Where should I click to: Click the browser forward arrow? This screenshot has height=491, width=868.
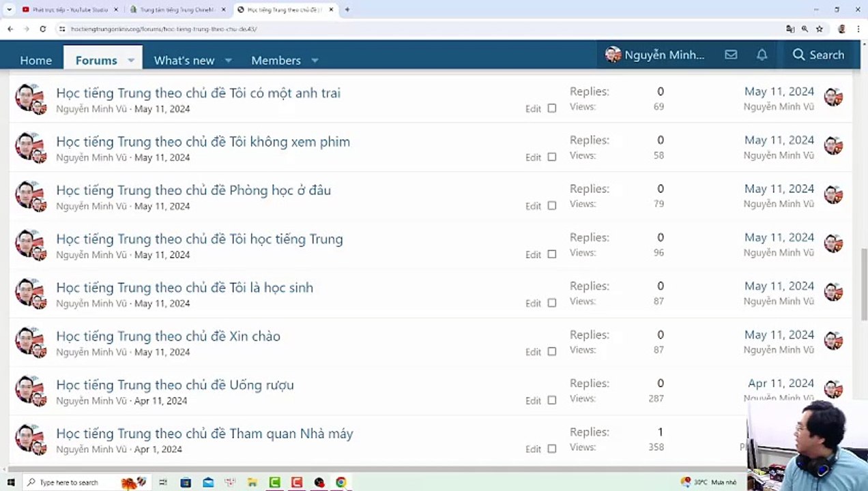click(x=26, y=29)
